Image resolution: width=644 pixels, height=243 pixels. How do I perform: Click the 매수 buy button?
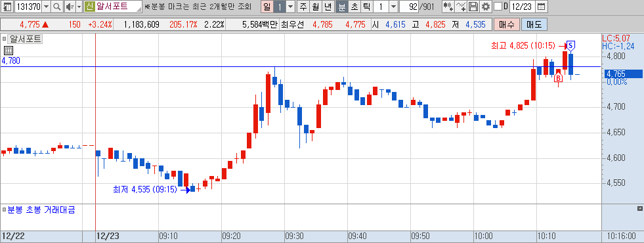click(x=506, y=25)
